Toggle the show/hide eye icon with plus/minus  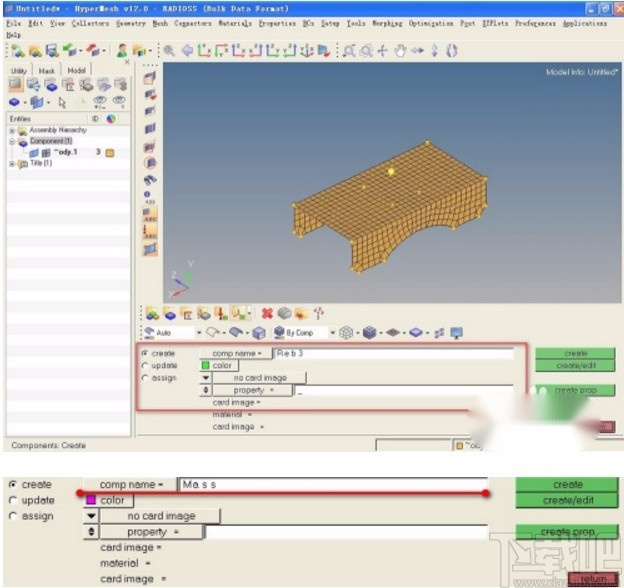pos(100,102)
